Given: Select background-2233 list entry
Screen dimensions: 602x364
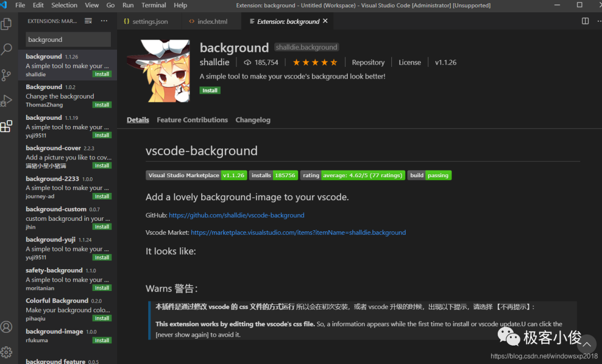Looking at the screenshot, I should coord(67,187).
